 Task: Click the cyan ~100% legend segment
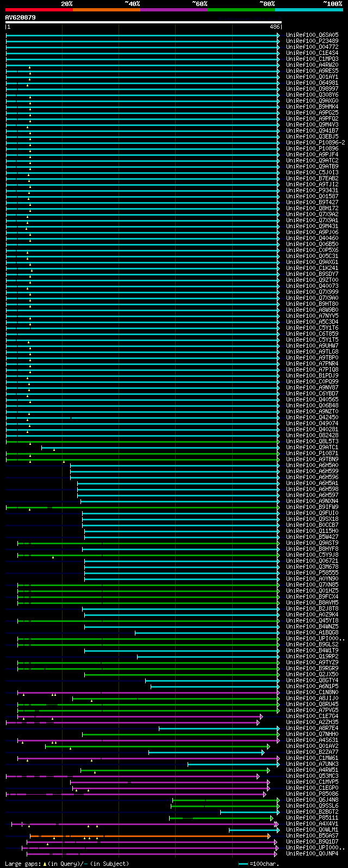[309, 9]
